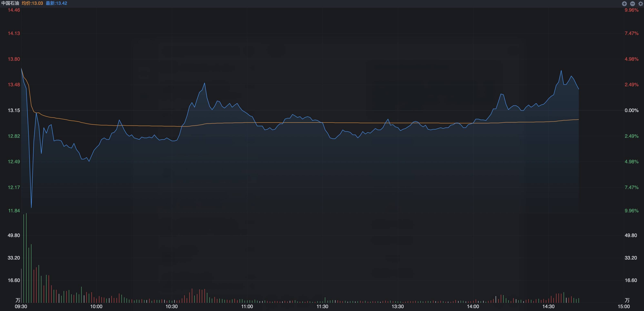Click the red 7.47% percent label

coord(632,33)
